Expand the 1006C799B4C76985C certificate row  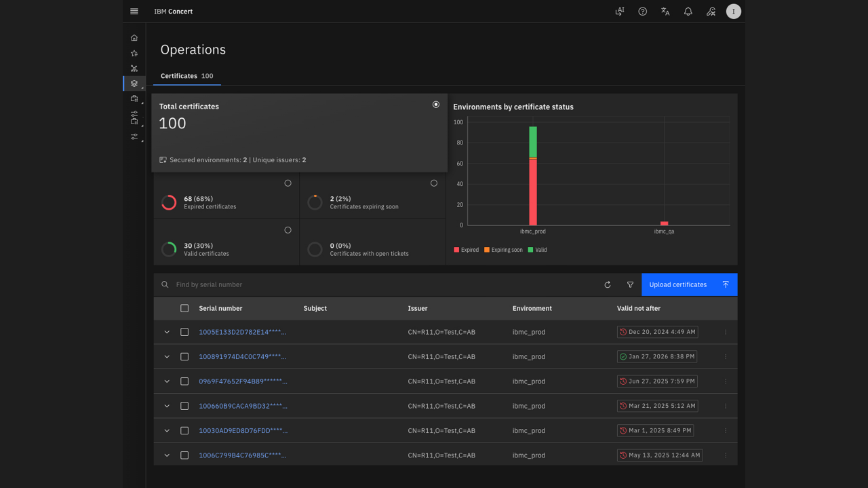point(167,455)
